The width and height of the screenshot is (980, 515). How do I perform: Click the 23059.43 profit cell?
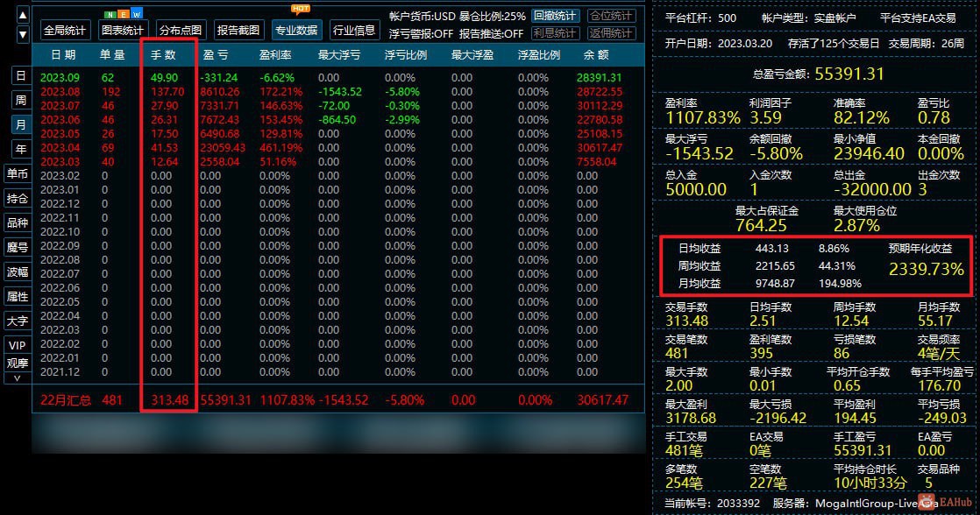[223, 148]
